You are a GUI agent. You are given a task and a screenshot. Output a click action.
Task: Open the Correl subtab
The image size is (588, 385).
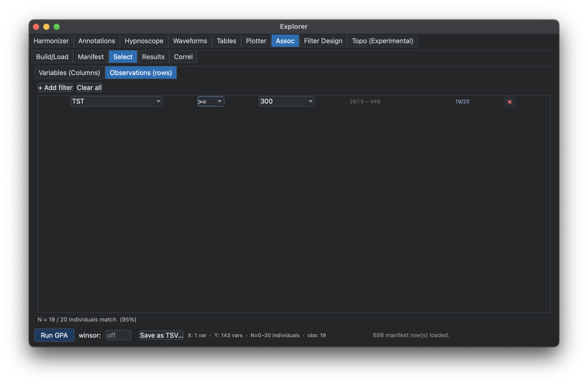[x=183, y=57]
